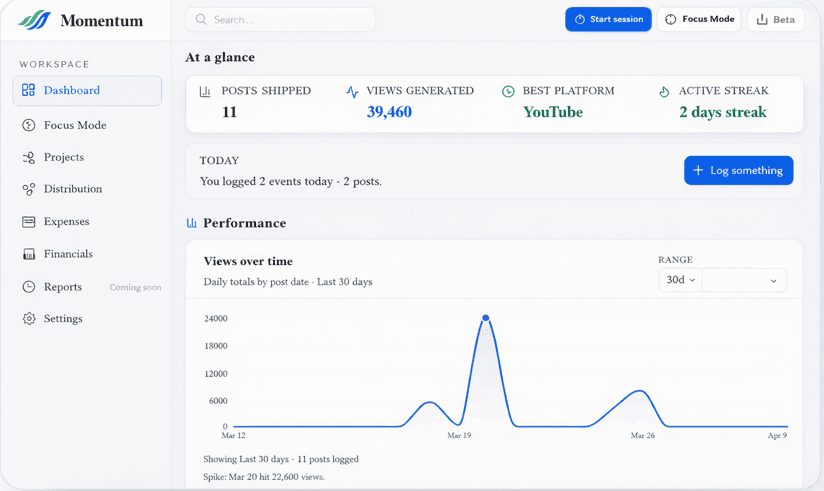
Task: Click the YouTube best platform value
Action: tap(553, 112)
